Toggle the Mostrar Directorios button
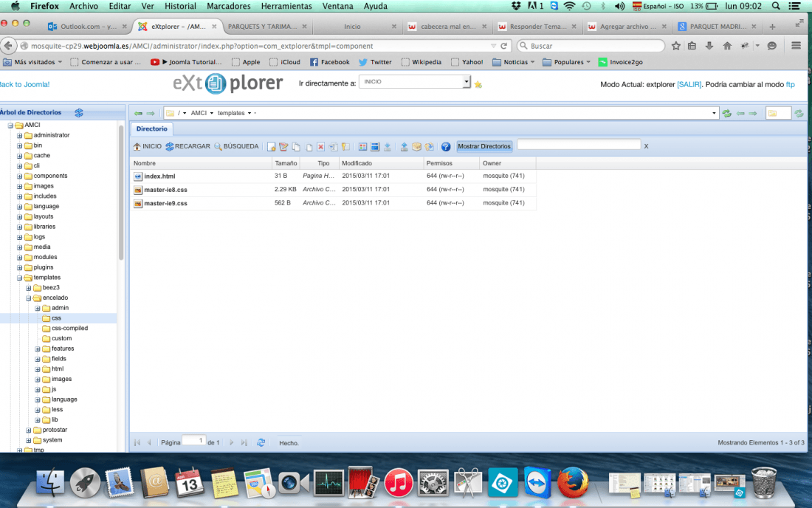The height and width of the screenshot is (508, 812). point(484,146)
